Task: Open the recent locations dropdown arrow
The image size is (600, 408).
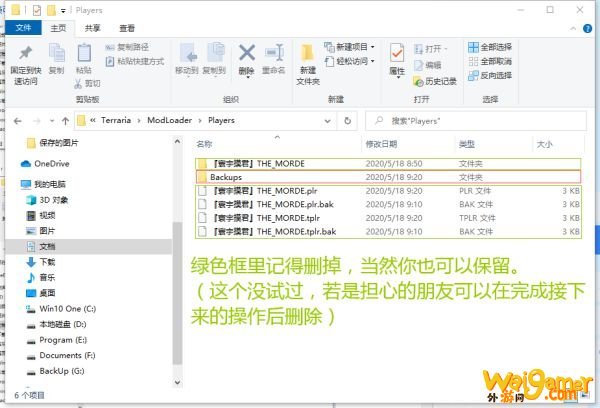Action: pos(52,121)
